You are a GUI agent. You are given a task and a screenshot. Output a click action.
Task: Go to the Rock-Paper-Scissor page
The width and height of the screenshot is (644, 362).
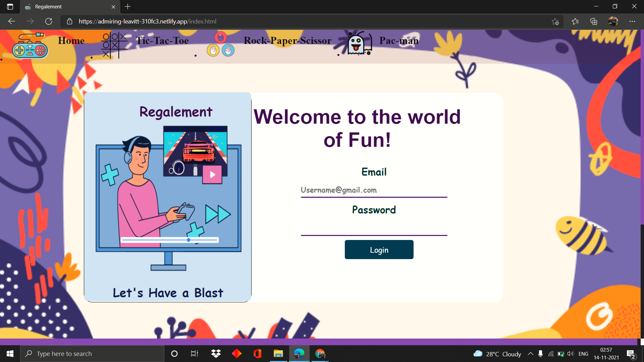tap(287, 41)
